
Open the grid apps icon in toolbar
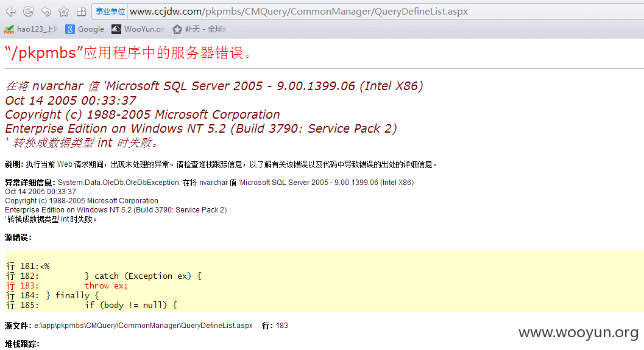pos(81,12)
